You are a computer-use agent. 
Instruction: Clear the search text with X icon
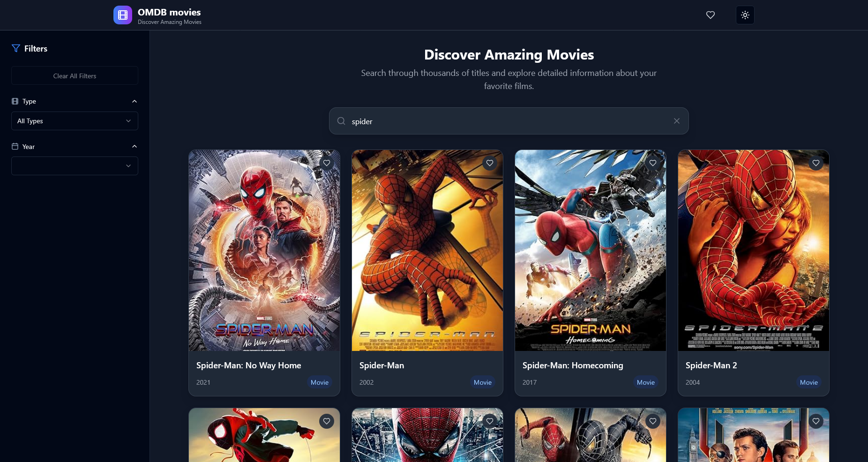[x=676, y=121]
